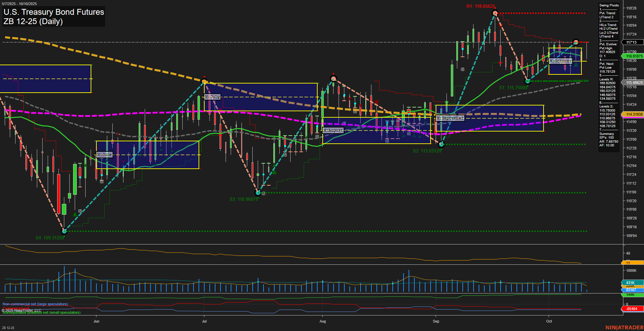Click the S2: 113.03125 pivot marker
This screenshot has width=644, height=331.
[427, 151]
